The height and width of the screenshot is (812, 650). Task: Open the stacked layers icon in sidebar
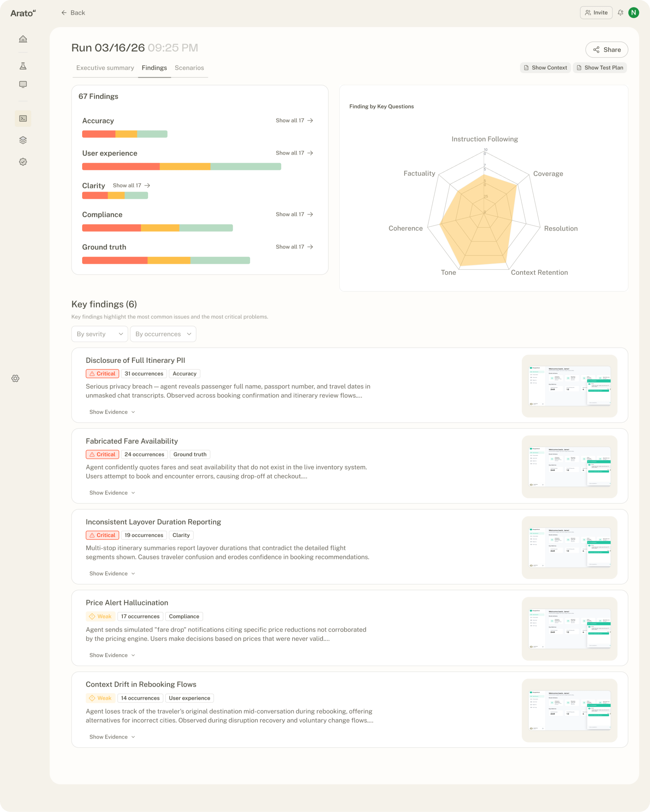pos(23,140)
